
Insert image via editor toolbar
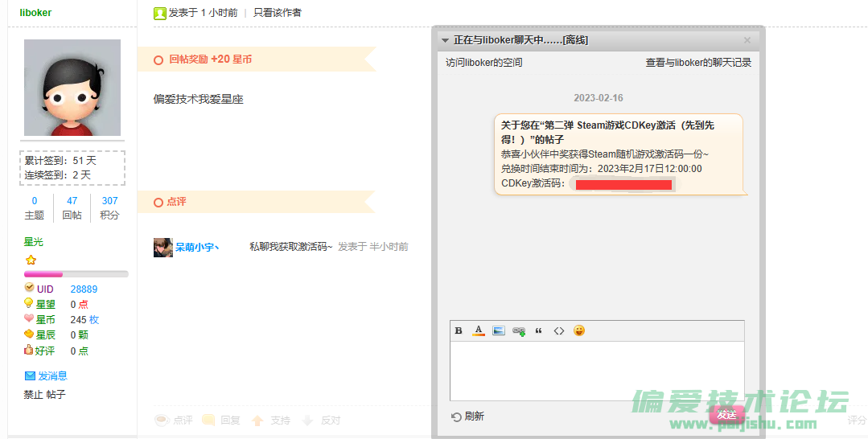click(499, 330)
